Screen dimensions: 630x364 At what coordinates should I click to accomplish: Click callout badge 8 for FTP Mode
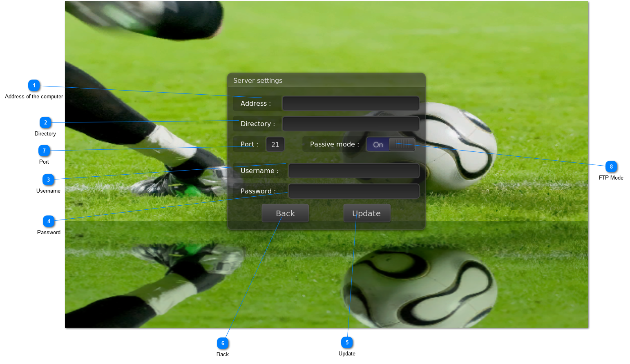611,166
